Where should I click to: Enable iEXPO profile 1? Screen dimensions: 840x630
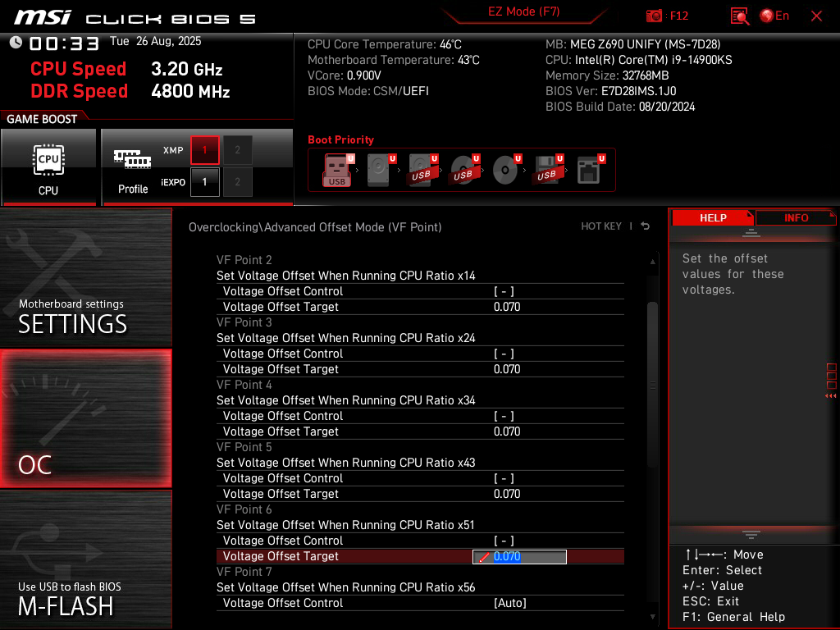[x=204, y=182]
